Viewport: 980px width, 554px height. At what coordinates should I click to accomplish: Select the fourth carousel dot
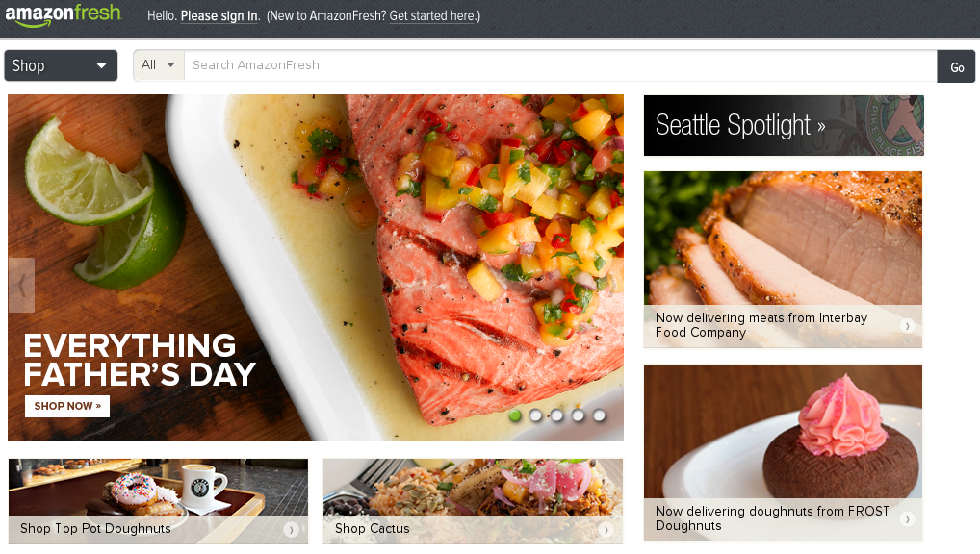[579, 415]
